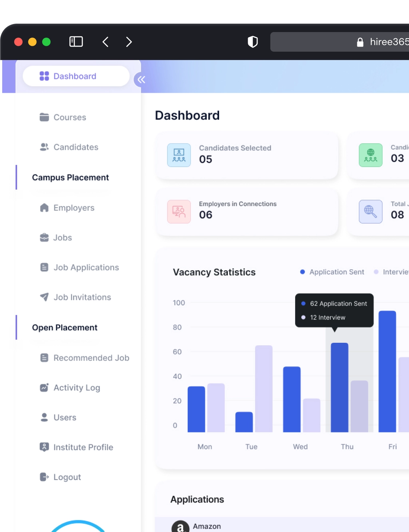Screen dimensions: 409x532
Task: Click the Institute Profile badge icon
Action: [x=44, y=447]
